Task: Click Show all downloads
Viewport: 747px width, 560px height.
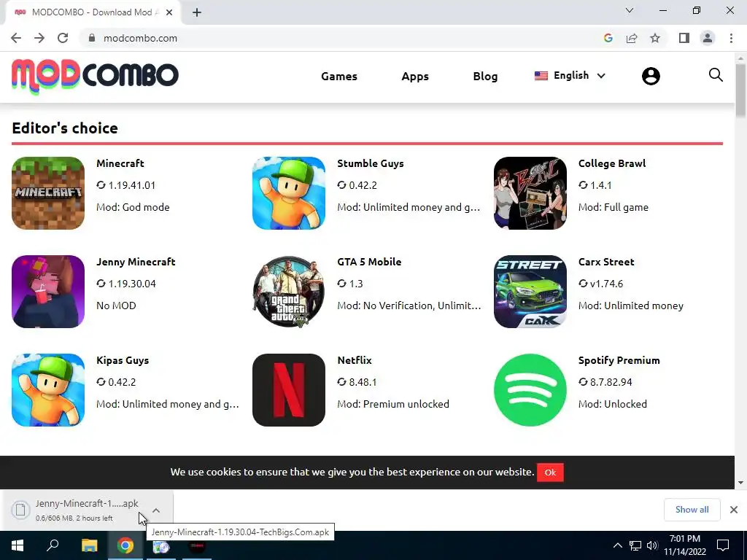Action: (692, 510)
